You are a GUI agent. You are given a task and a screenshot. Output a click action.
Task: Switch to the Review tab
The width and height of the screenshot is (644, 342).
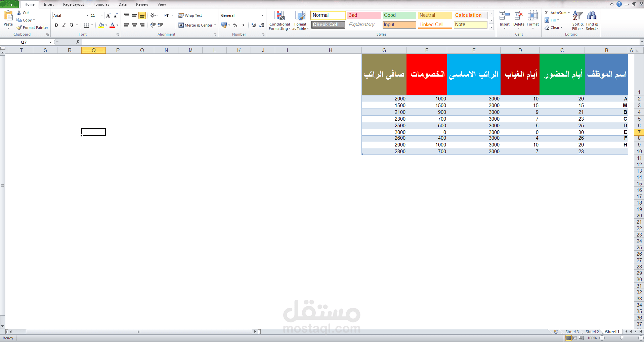(x=142, y=4)
